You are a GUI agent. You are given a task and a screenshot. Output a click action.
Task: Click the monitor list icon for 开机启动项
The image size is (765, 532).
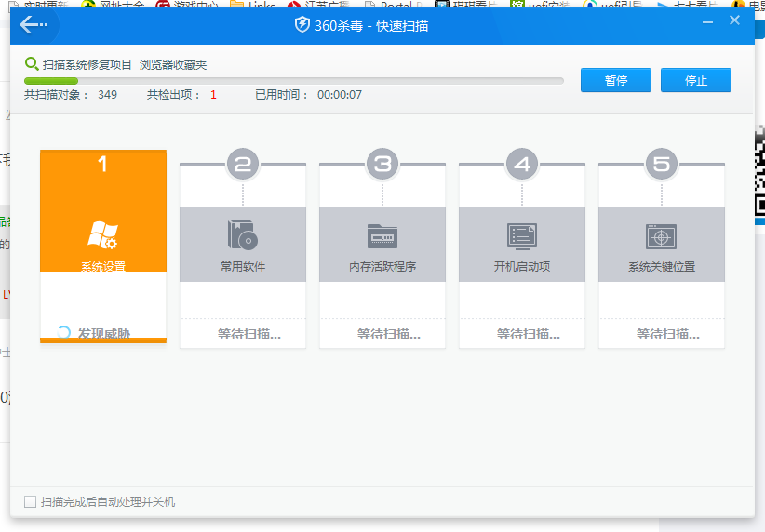coord(522,236)
